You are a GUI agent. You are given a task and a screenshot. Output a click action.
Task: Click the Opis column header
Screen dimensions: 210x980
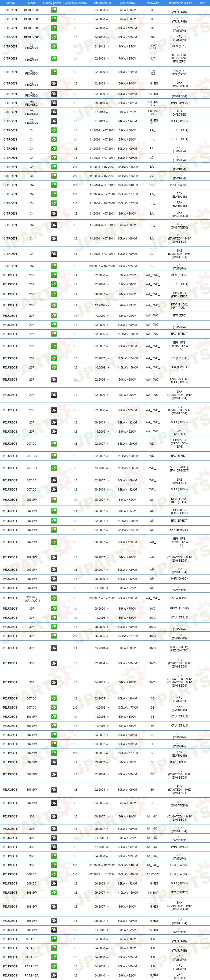click(x=201, y=3)
